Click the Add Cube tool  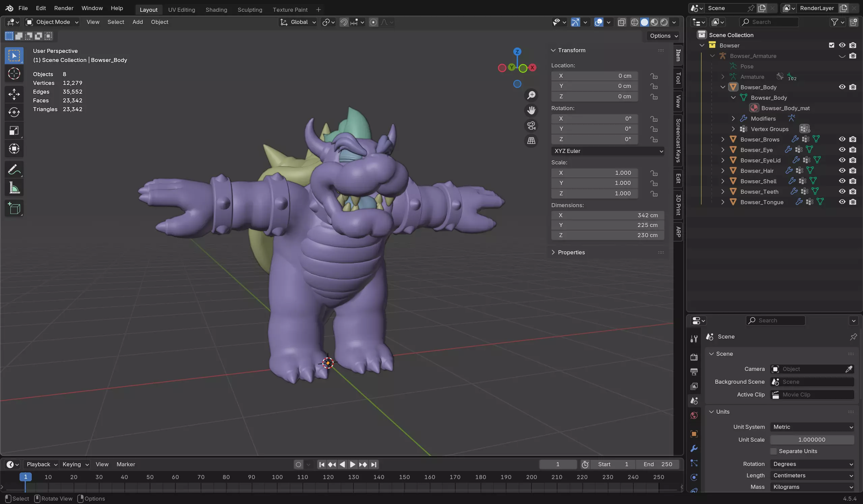coord(14,208)
